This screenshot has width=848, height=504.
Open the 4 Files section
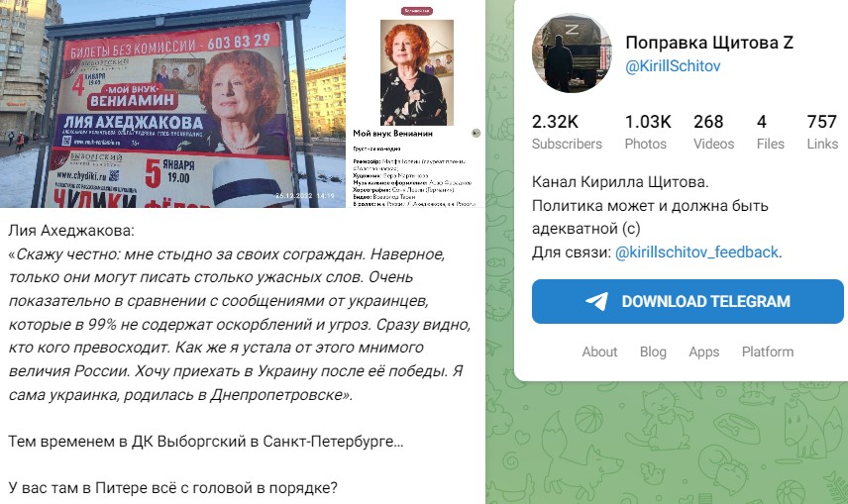(x=770, y=132)
